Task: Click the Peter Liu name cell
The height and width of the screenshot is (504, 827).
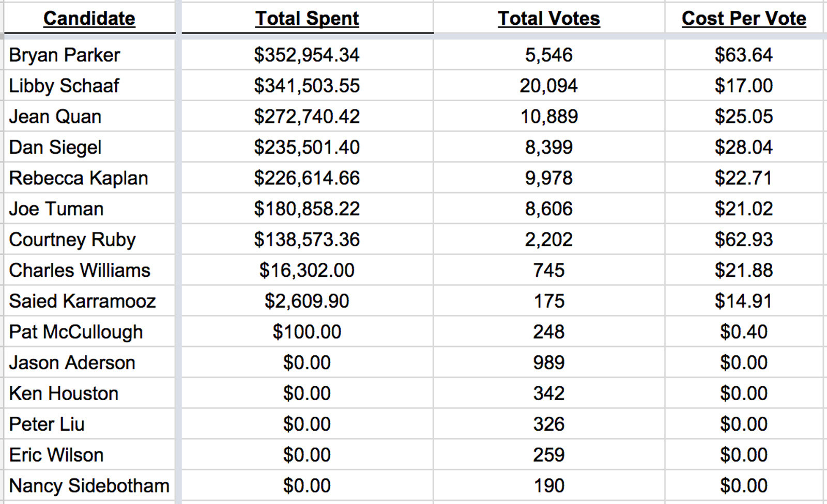Action: tap(47, 424)
